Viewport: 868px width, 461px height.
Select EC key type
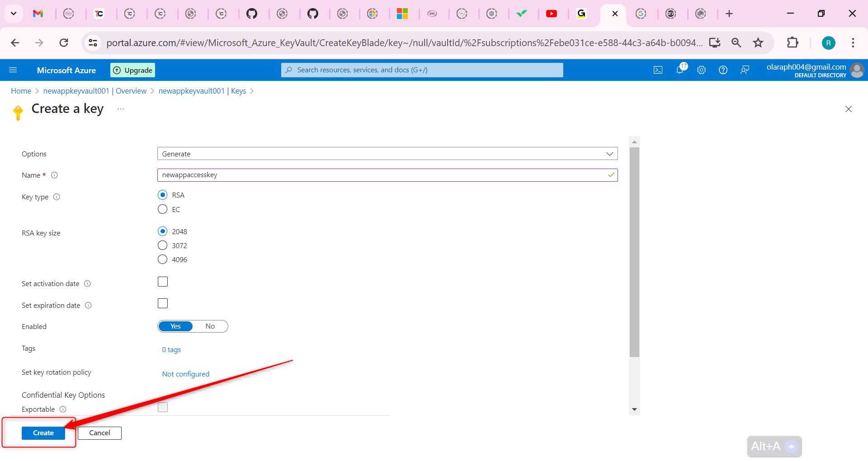163,209
